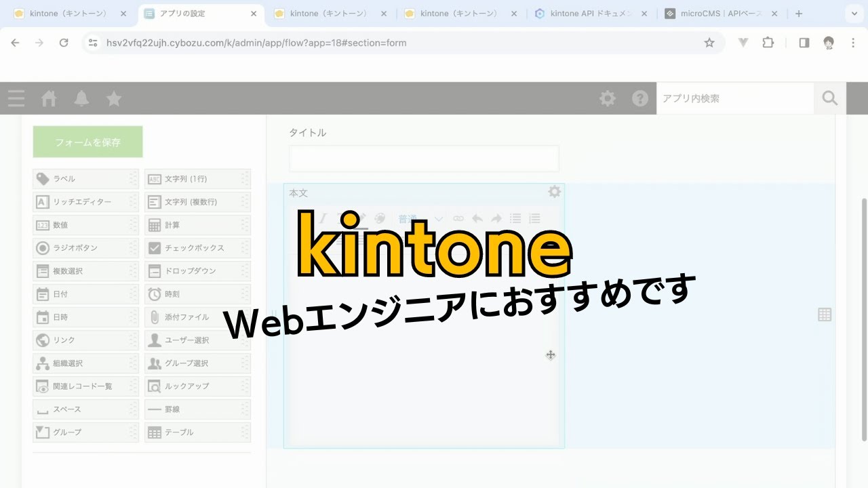Select the 日時 field icon

(43, 317)
